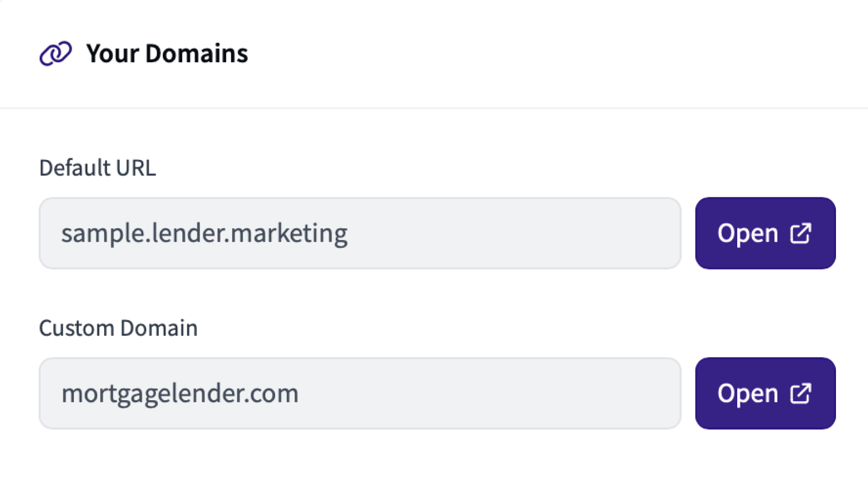
Task: Click the mortgagelender.com text
Action: click(180, 393)
